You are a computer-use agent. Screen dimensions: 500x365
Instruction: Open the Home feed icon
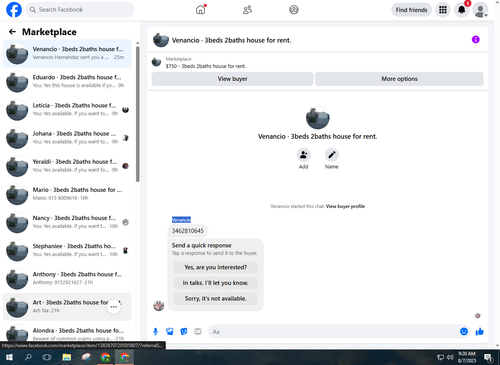201,10
